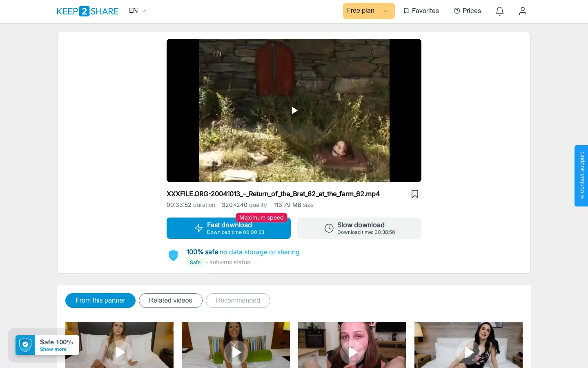
Task: Play the main video preview
Action: 294,110
